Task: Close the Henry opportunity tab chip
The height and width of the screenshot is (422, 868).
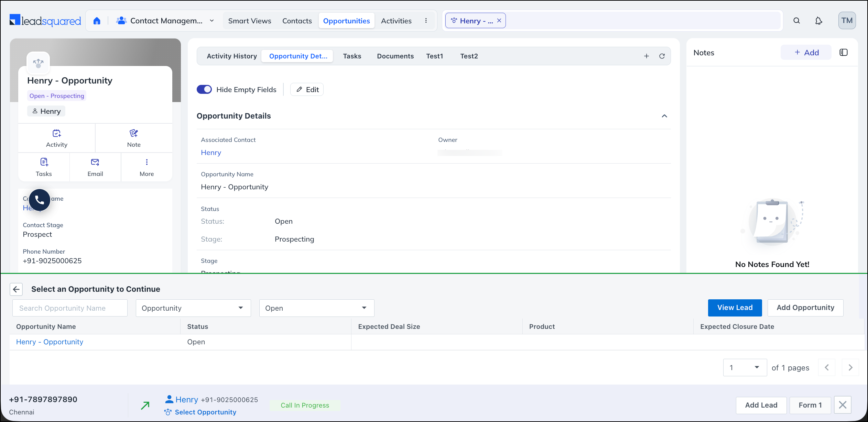Action: coord(499,21)
